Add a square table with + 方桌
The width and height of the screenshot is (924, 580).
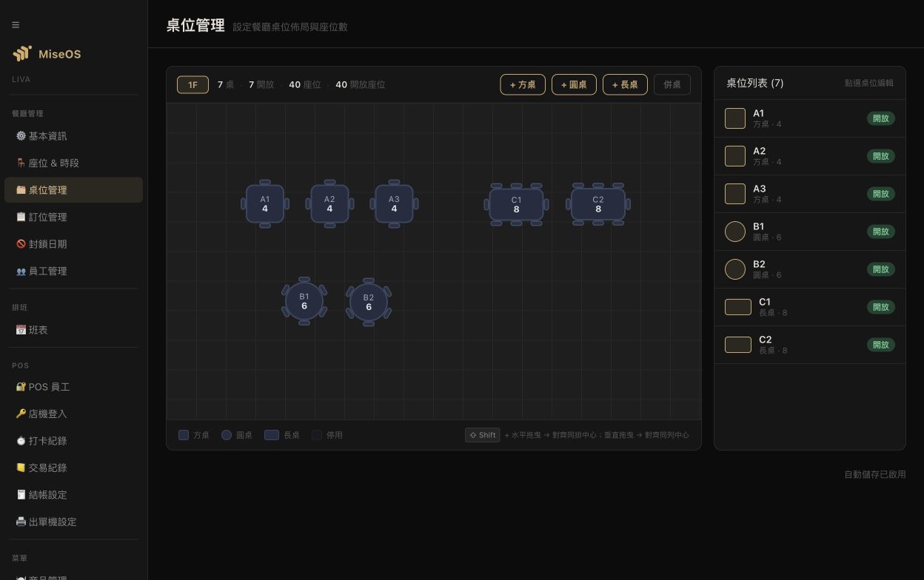[523, 84]
